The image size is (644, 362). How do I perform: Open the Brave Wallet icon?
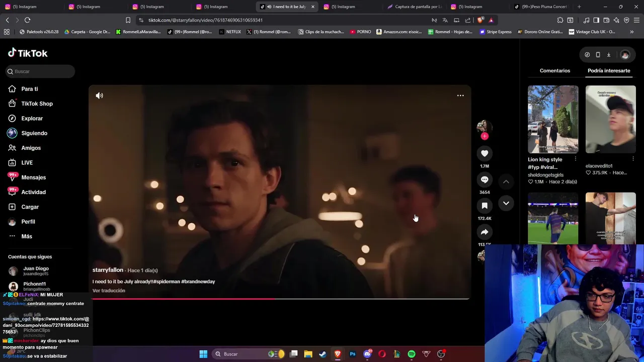pos(606,20)
